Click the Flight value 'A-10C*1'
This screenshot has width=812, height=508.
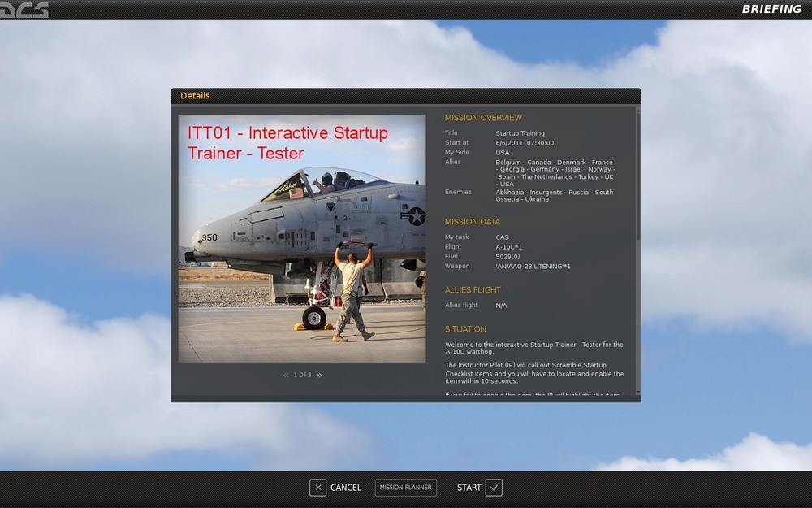tap(508, 247)
